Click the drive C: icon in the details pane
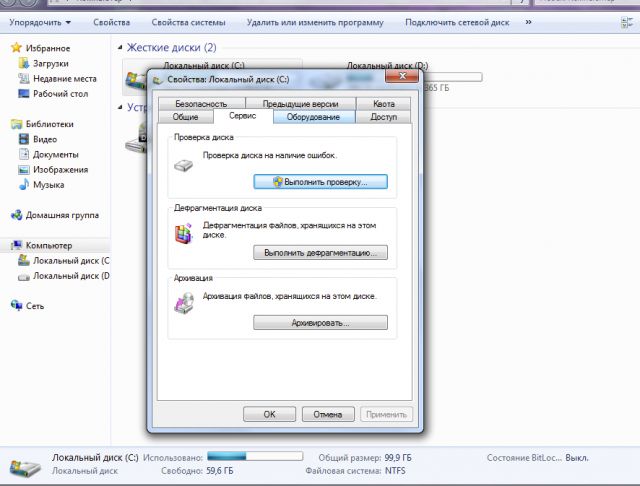 click(x=25, y=467)
